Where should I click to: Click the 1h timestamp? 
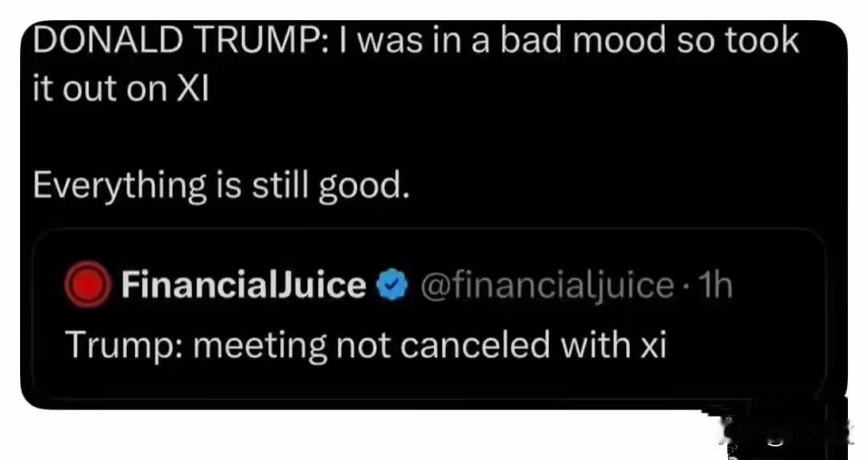[715, 285]
